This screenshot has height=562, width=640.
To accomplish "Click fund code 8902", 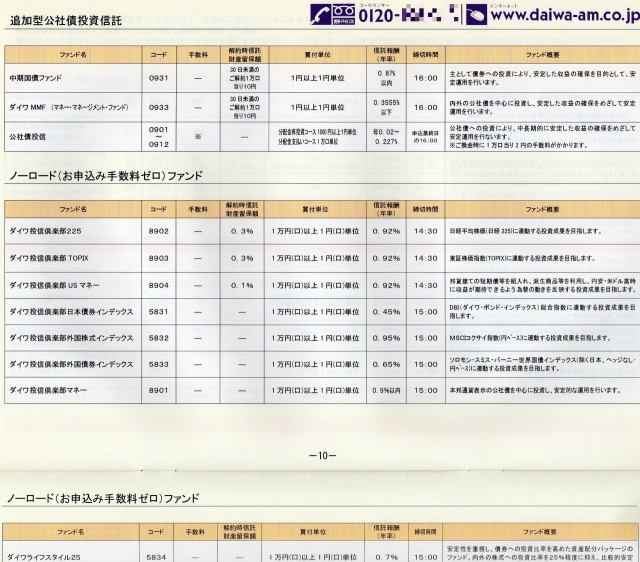I will coord(159,231).
